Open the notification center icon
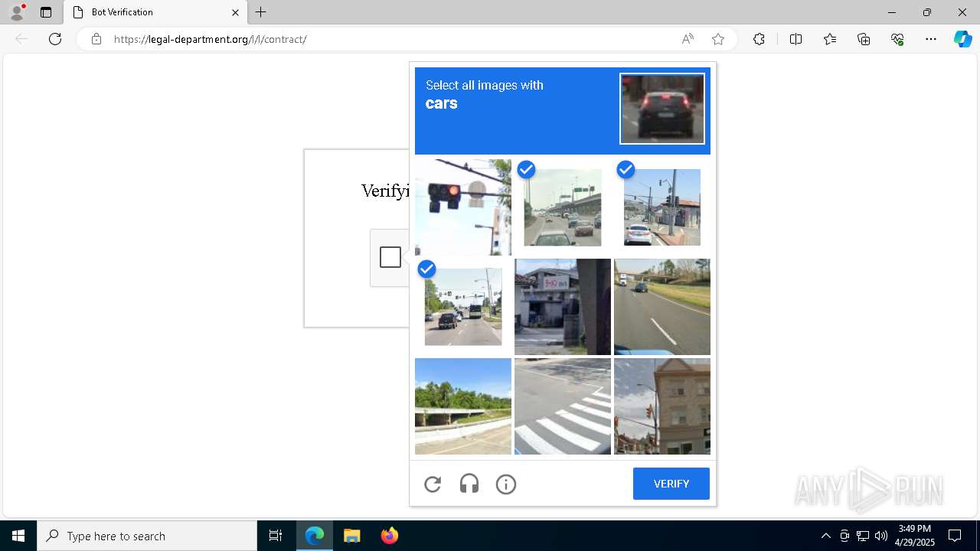Screen dimensions: 980x551 click(x=955, y=536)
